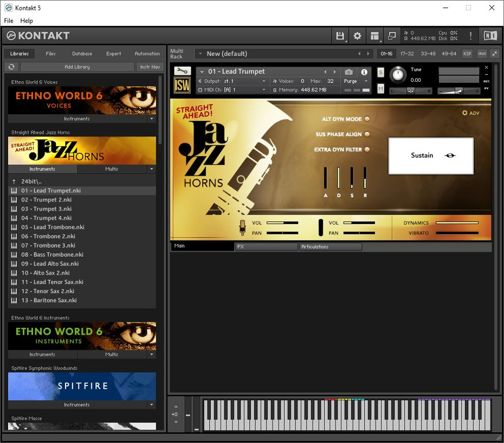This screenshot has height=443, width=504.
Task: Click the Instr Nav button
Action: 150,67
